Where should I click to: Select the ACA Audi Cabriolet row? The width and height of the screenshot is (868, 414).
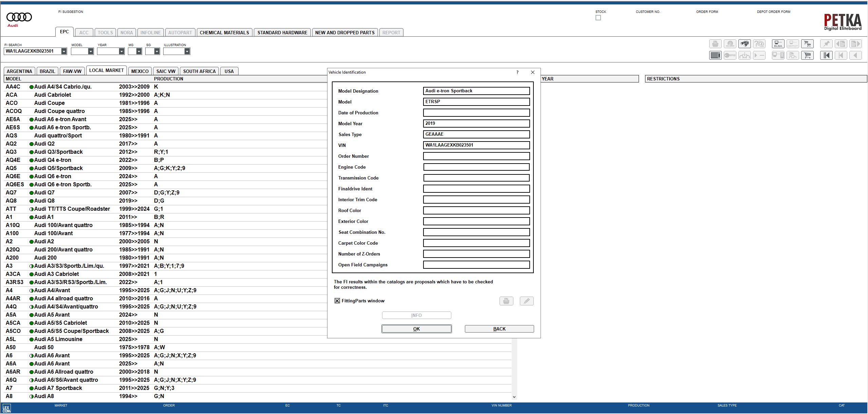[166, 95]
